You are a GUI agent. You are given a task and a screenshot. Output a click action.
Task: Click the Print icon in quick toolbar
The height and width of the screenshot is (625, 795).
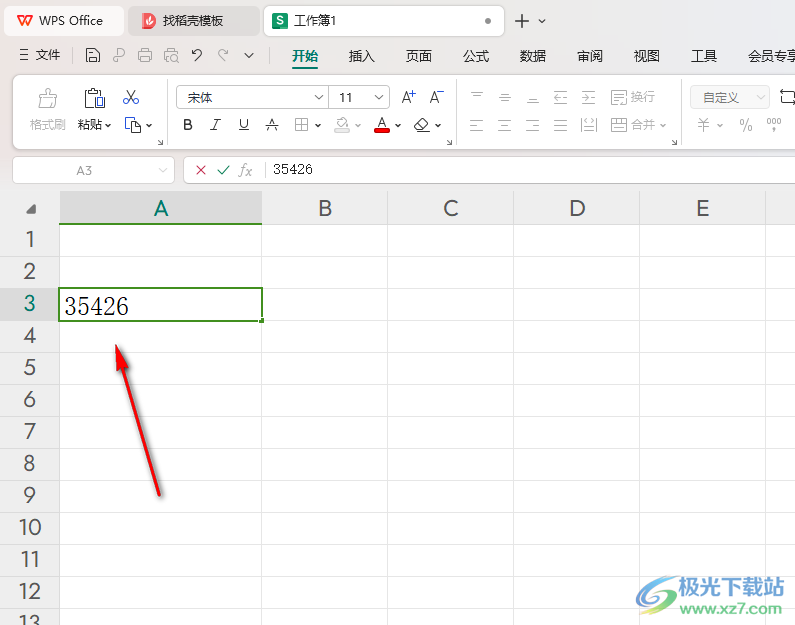tap(145, 55)
